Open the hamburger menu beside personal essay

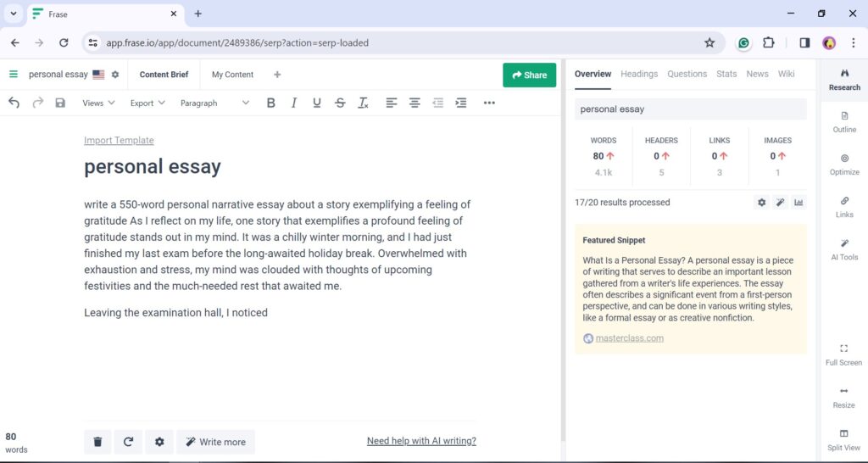[x=14, y=75]
